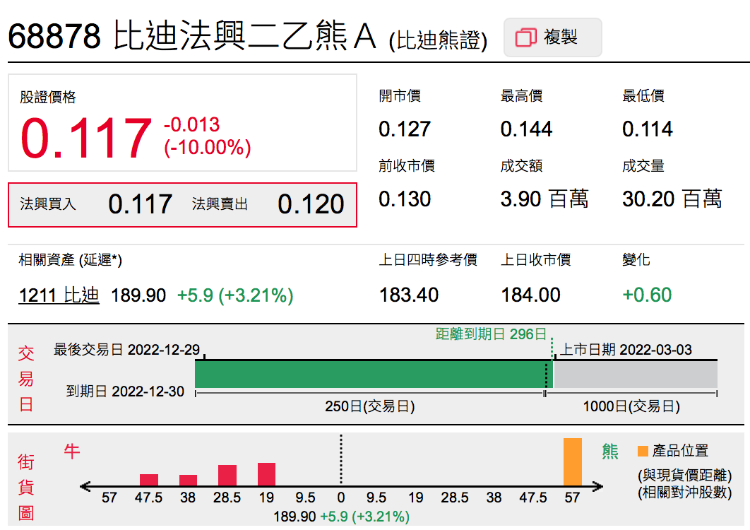
Task: Click the 前收市價 value 0.130
Action: click(x=405, y=199)
